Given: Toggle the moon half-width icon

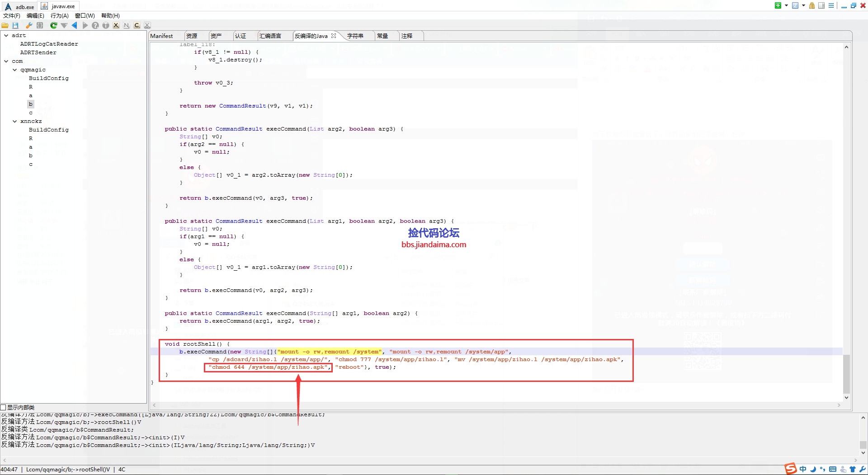Looking at the screenshot, I should coord(813,469).
